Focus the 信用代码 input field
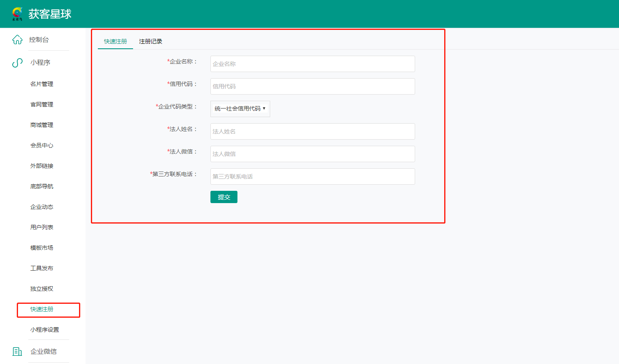Viewport: 619px width, 364px height. (x=313, y=86)
